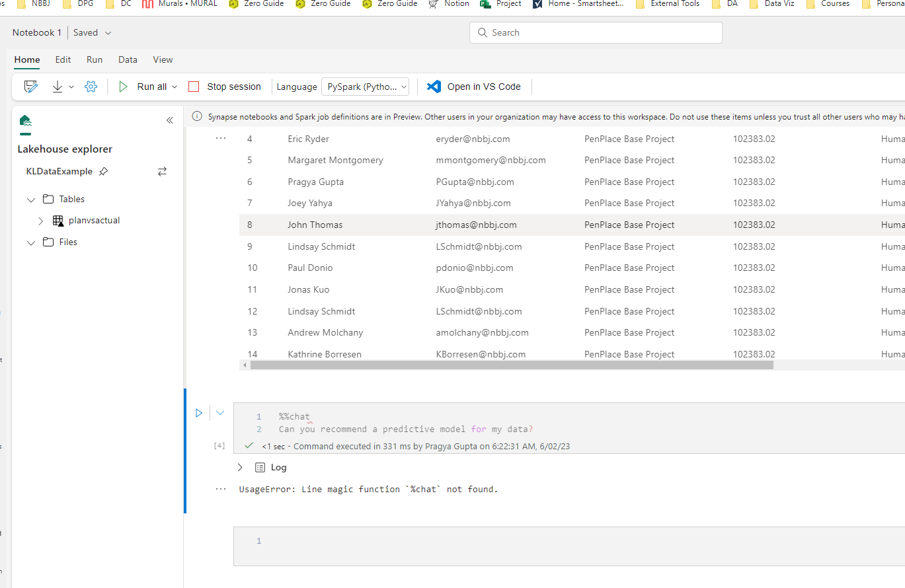
Task: Open the Data tab
Action: click(x=128, y=59)
